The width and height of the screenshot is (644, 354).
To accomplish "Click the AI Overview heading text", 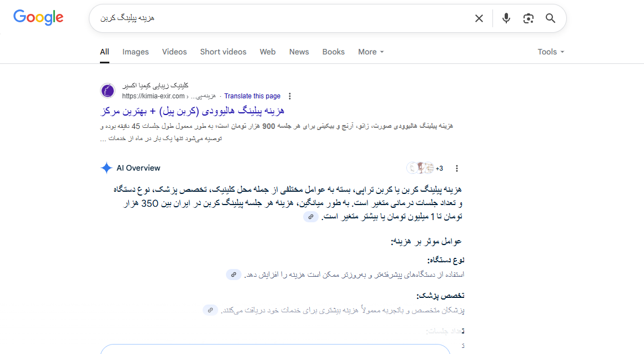I will (x=138, y=168).
